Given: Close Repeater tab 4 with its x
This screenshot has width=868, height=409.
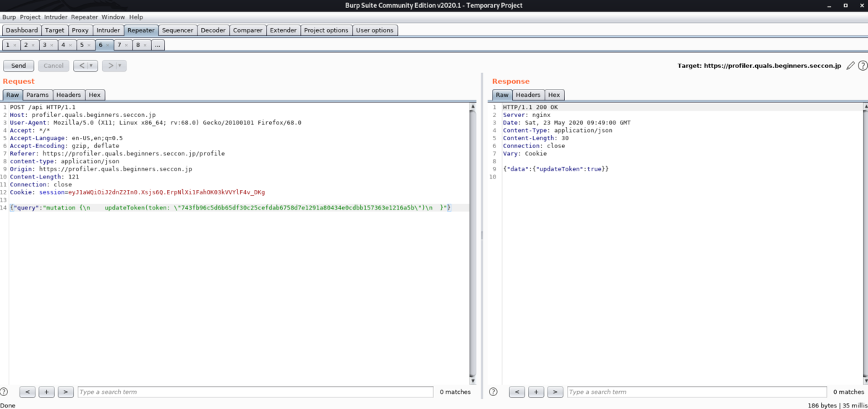Looking at the screenshot, I should (x=71, y=45).
